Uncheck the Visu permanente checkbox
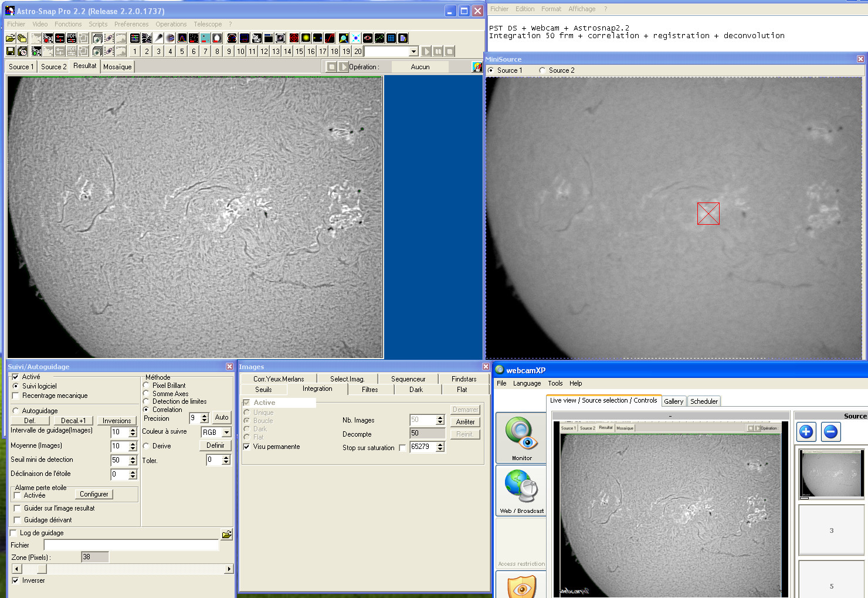Image resolution: width=868 pixels, height=598 pixels. (x=247, y=447)
